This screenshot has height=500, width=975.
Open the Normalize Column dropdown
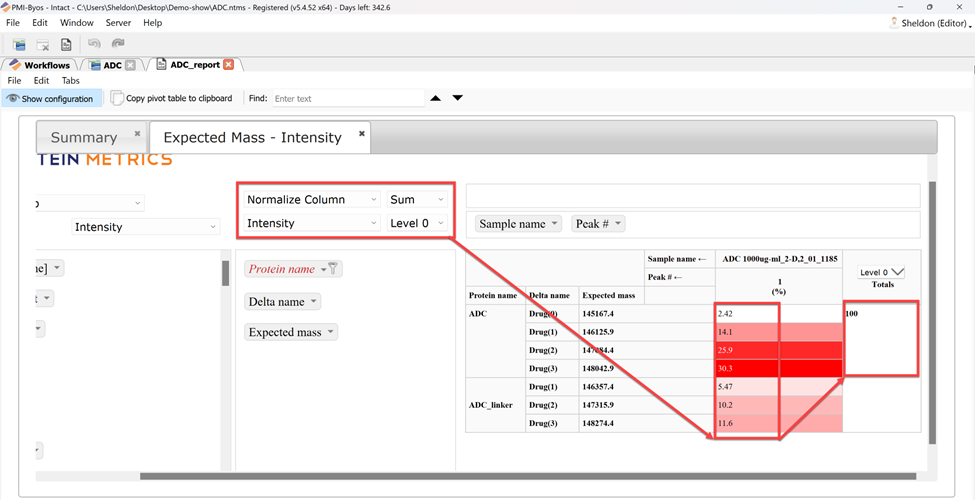[x=312, y=199]
